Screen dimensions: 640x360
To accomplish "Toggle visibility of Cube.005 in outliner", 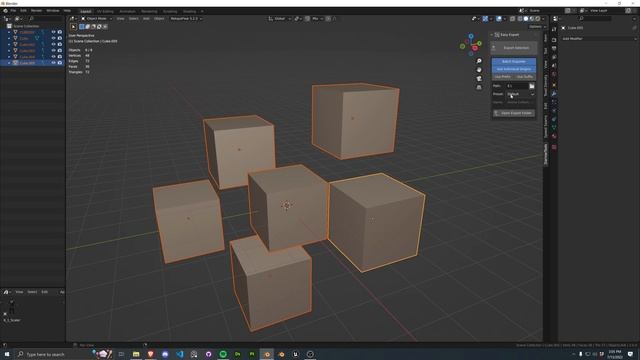I will (x=53, y=62).
